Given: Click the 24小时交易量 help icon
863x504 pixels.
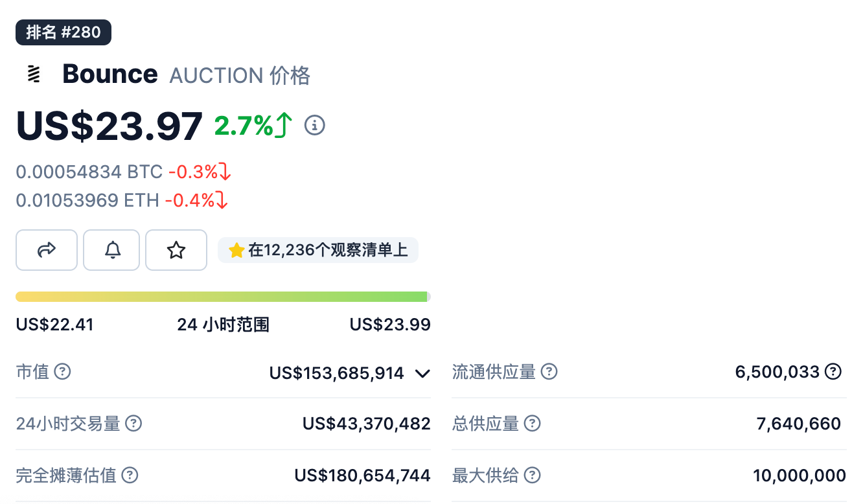Looking at the screenshot, I should pyautogui.click(x=134, y=424).
